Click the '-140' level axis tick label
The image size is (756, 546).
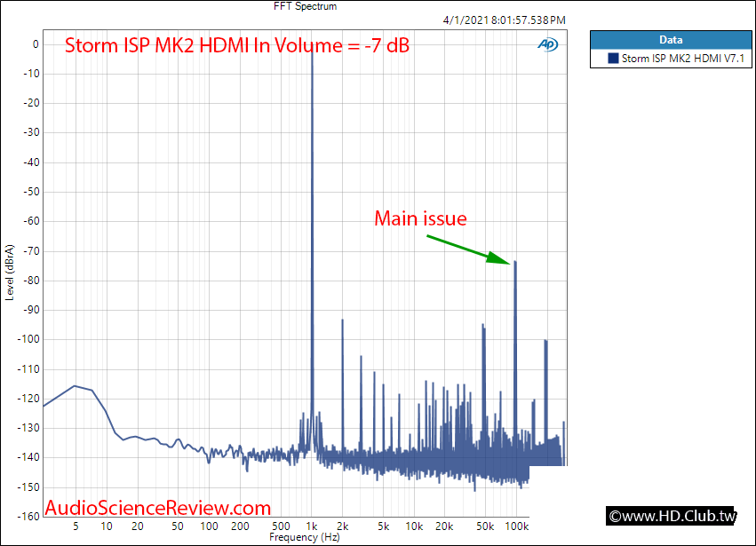[x=29, y=457]
